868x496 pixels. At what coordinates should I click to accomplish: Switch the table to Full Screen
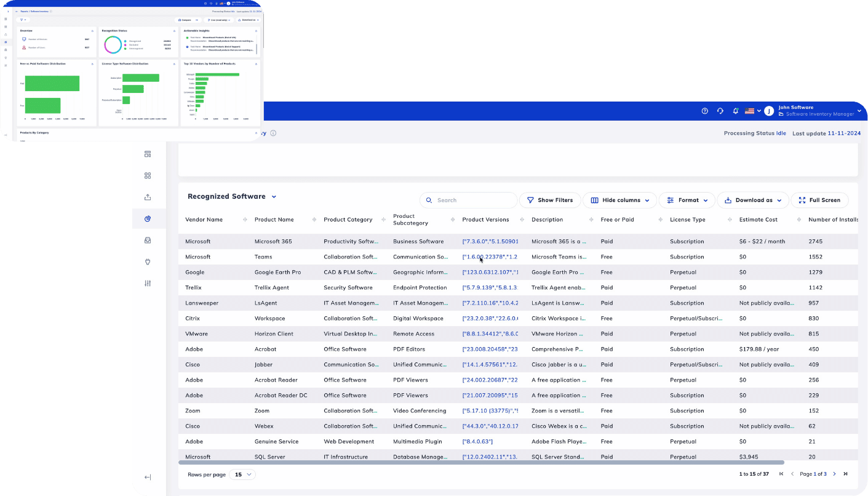coord(819,200)
